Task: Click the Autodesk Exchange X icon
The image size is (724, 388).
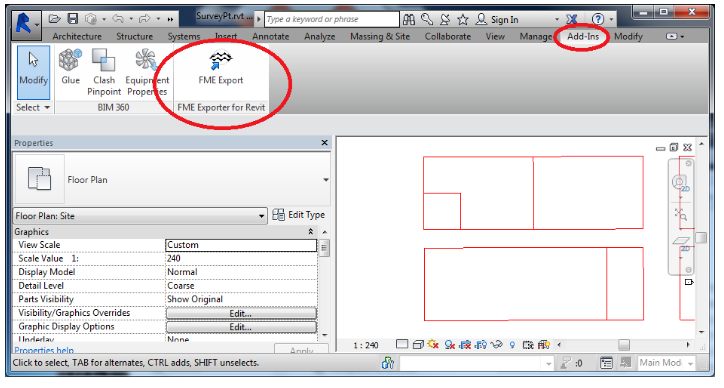Action: coord(572,19)
